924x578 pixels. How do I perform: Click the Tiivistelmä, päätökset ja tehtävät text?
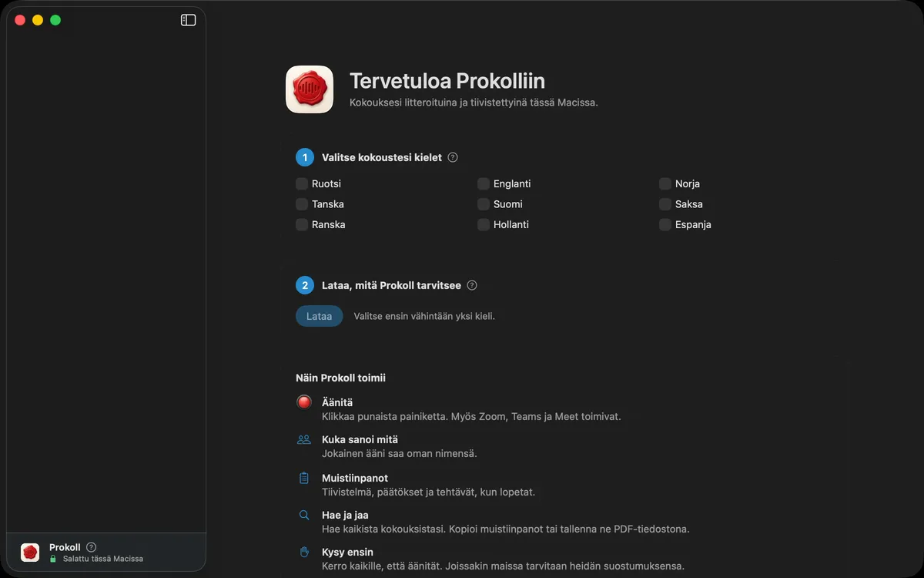pyautogui.click(x=428, y=492)
